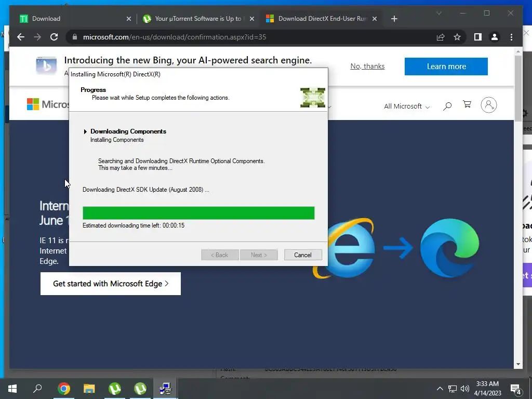Share this page via share icon
This screenshot has height=399, width=532.
pyautogui.click(x=441, y=37)
